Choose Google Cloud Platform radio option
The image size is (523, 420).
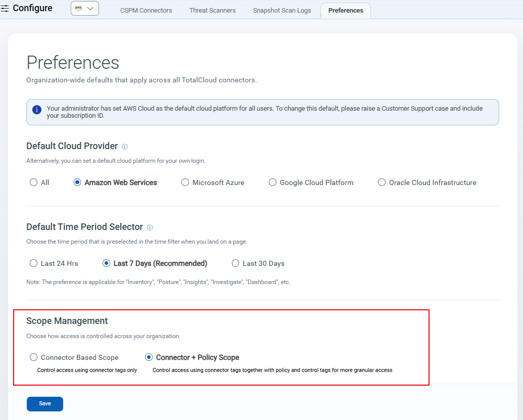pos(272,182)
